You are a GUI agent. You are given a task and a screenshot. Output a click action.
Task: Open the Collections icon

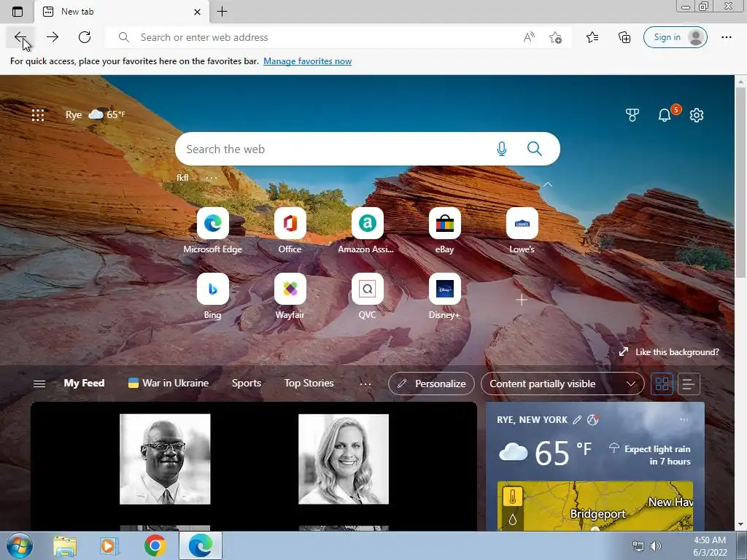coord(624,37)
